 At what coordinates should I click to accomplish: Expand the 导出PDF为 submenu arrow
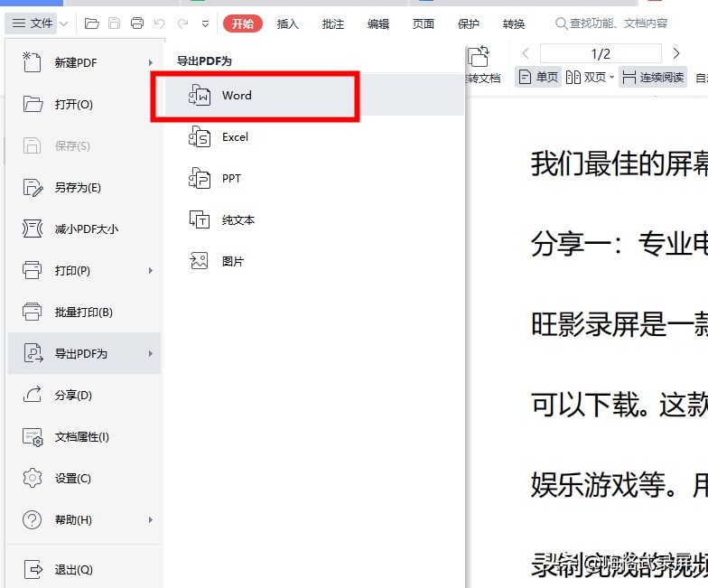(150, 353)
